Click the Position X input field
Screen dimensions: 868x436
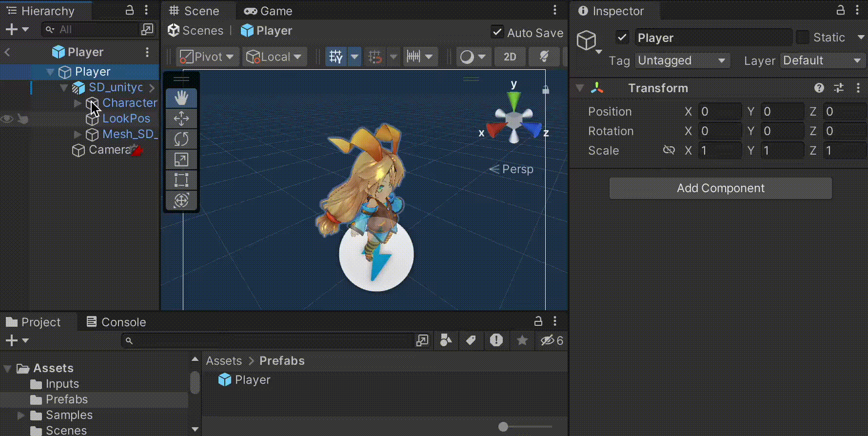[x=719, y=112]
